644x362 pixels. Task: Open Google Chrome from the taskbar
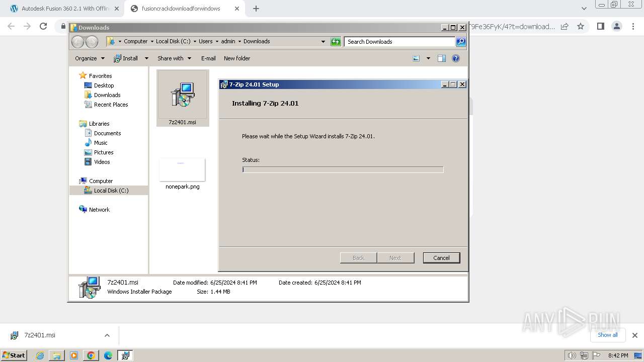[x=91, y=355]
